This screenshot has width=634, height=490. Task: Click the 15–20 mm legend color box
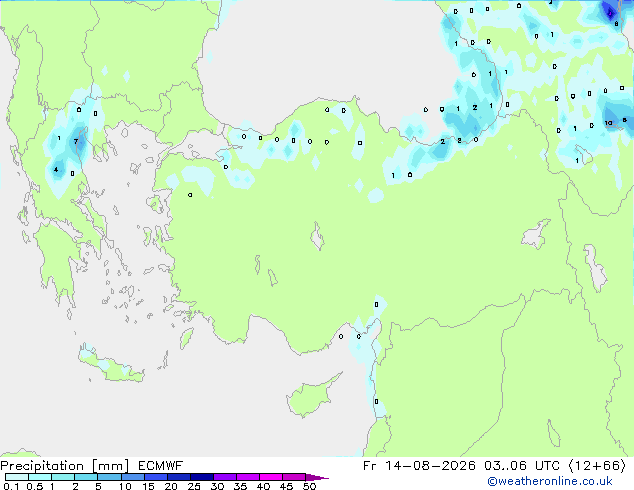(155, 477)
